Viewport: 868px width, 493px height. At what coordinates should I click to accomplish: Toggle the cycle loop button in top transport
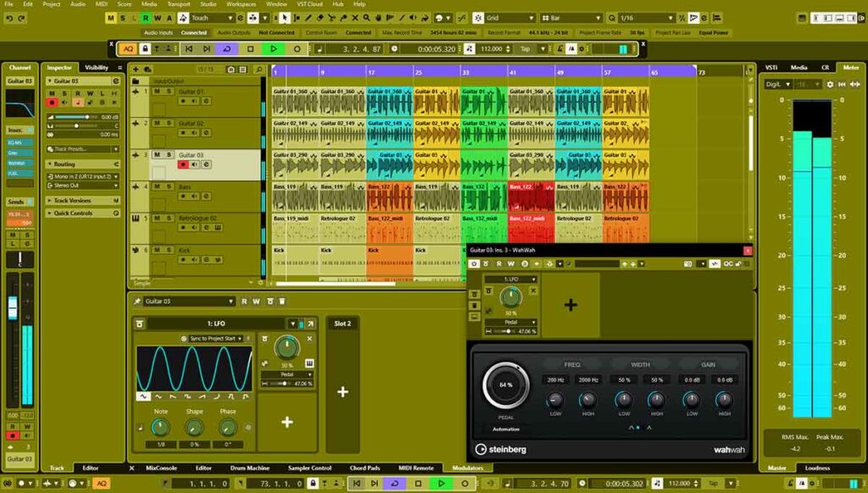[x=227, y=49]
